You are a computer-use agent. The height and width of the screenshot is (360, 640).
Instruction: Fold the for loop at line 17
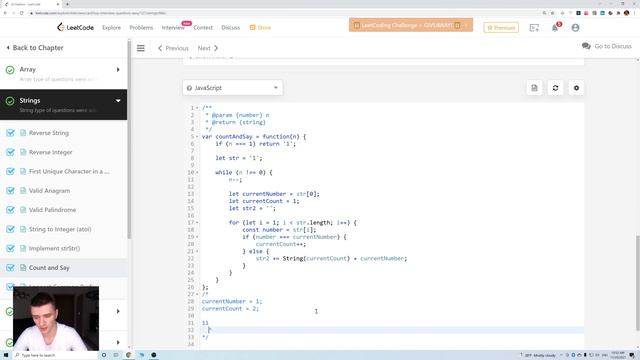(197, 223)
